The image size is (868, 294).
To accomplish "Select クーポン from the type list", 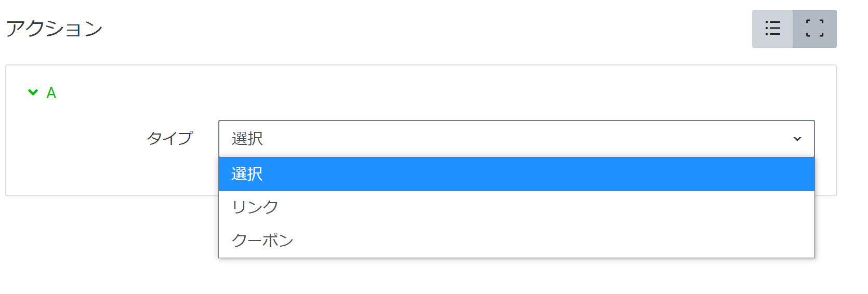I will (516, 240).
